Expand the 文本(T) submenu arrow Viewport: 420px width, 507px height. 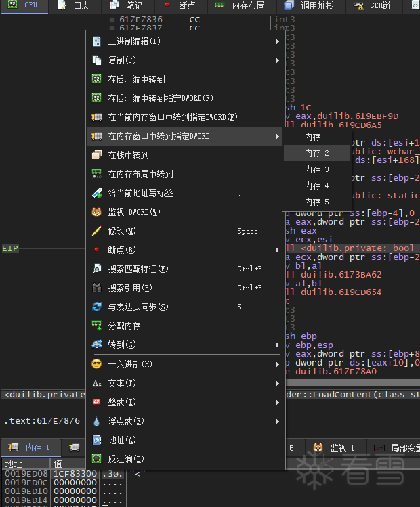[x=278, y=383]
